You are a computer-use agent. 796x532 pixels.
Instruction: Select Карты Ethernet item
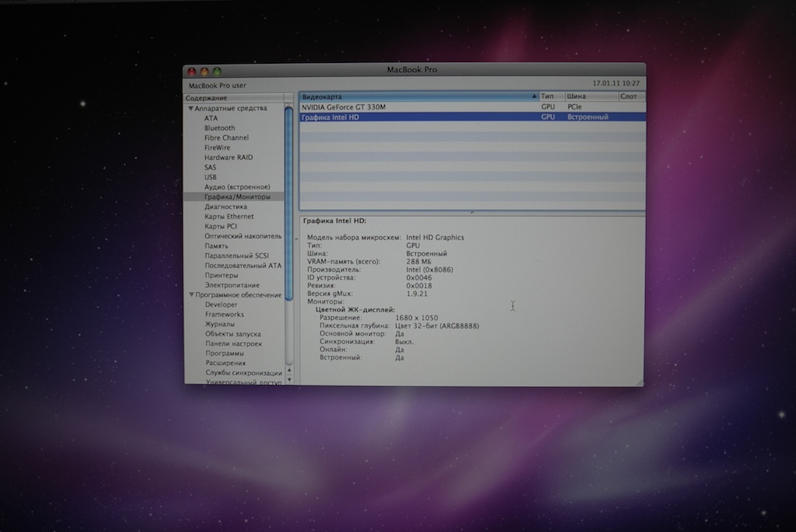tap(229, 216)
